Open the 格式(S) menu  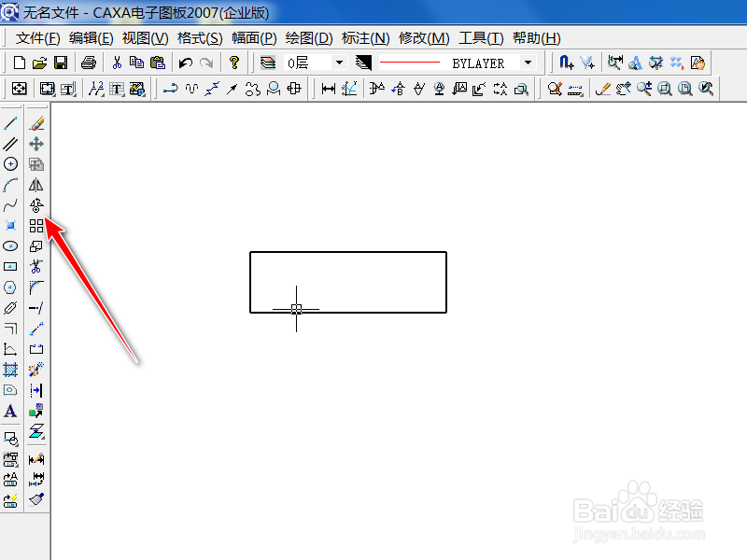coord(200,38)
